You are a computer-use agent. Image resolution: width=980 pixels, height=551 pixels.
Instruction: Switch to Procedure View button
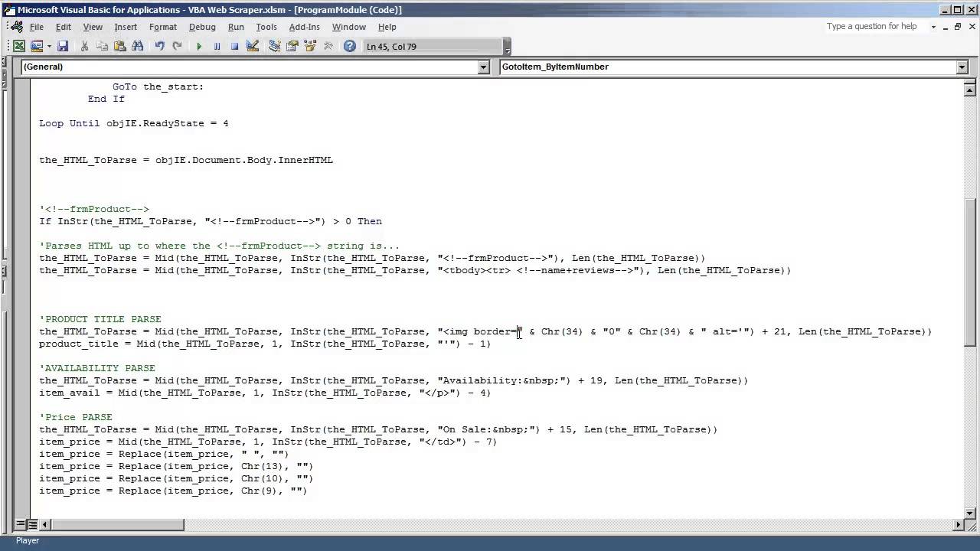point(19,525)
